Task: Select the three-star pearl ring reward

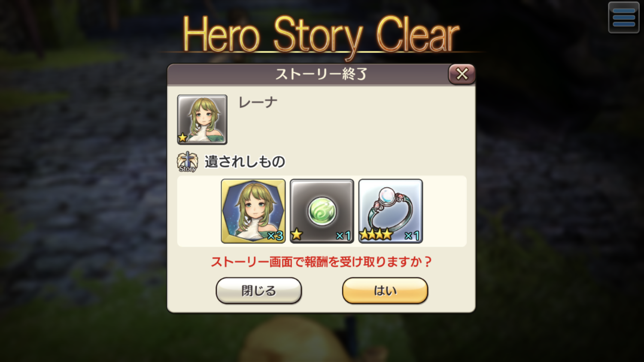Action: point(391,211)
